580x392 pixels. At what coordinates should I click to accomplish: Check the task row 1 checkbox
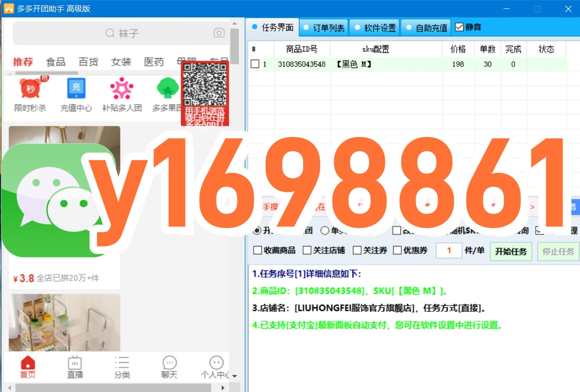(255, 64)
